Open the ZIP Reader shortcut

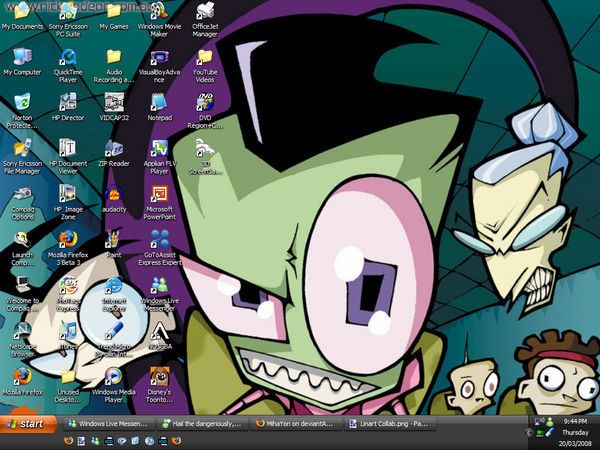(x=114, y=153)
